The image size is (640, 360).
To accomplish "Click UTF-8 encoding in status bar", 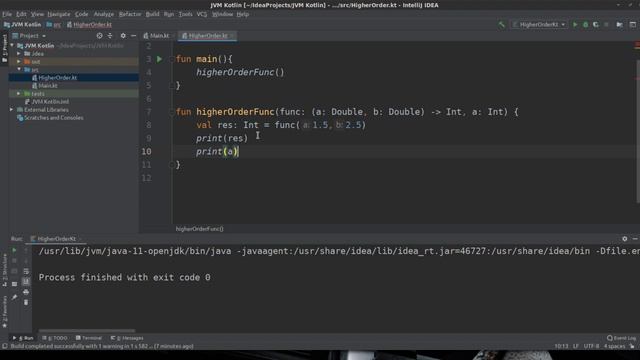I will 591,346.
